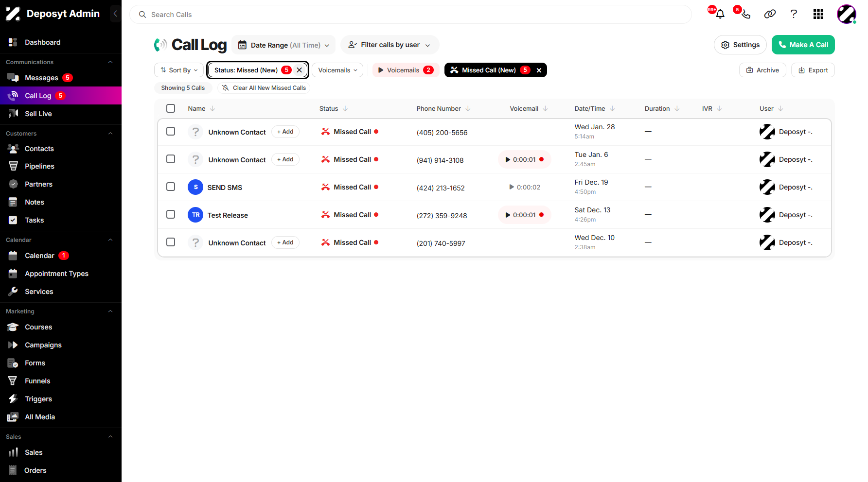Open the phone calls icon in header
868x482 pixels.
[x=745, y=14]
